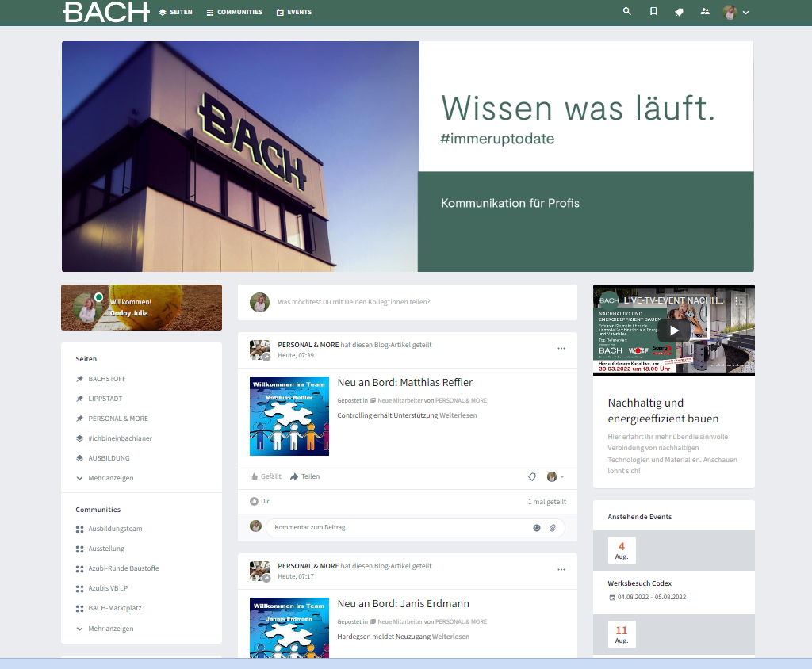Open Nachhaltig und energieeffizient bauen title

pyautogui.click(x=663, y=411)
